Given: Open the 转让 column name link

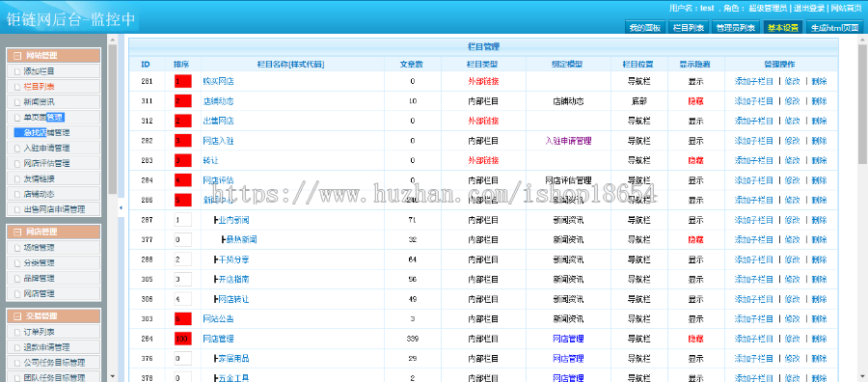Looking at the screenshot, I should pyautogui.click(x=210, y=160).
